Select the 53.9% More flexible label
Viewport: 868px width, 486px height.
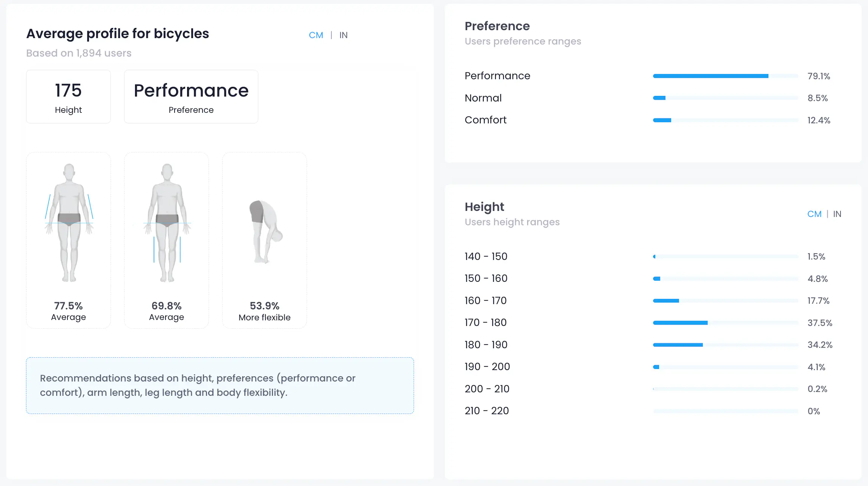[x=265, y=311]
